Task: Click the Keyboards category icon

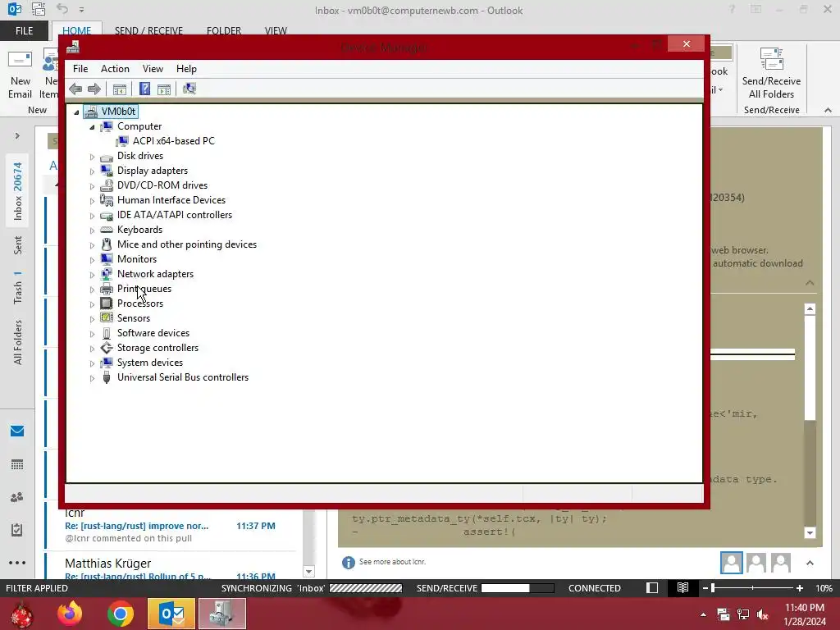Action: (107, 230)
